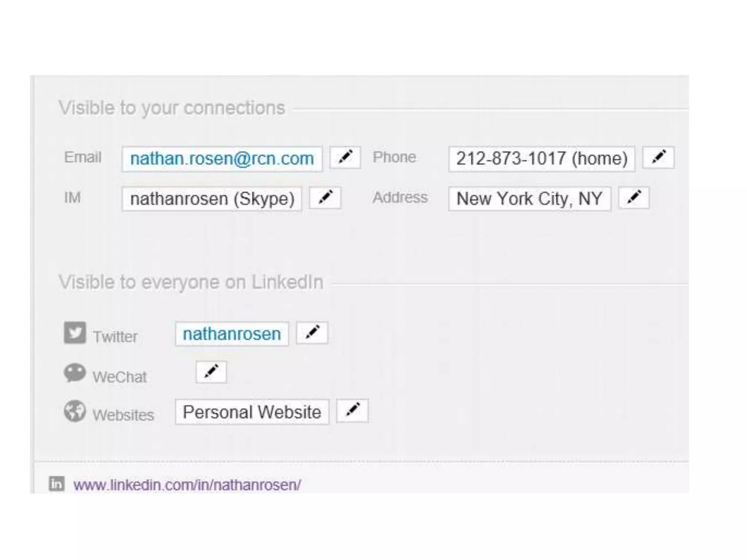The width and height of the screenshot is (747, 560).
Task: Click the Personal Website field
Action: coord(252,412)
